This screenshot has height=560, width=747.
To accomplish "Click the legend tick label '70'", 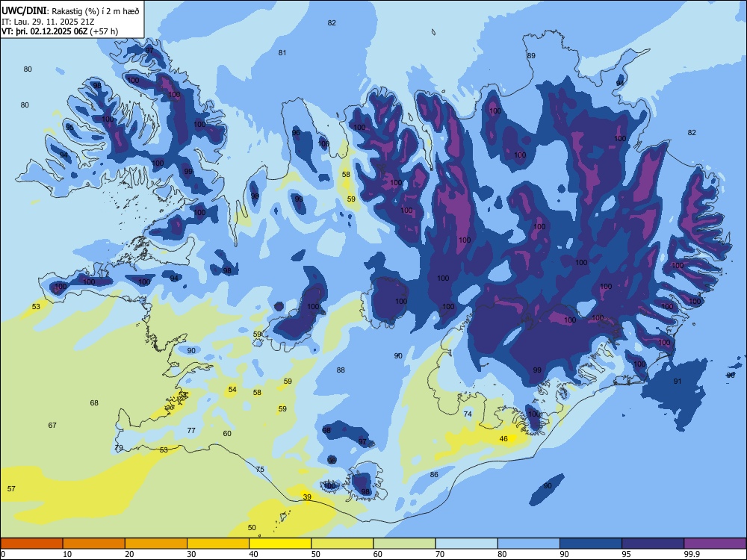I will 440,554.
